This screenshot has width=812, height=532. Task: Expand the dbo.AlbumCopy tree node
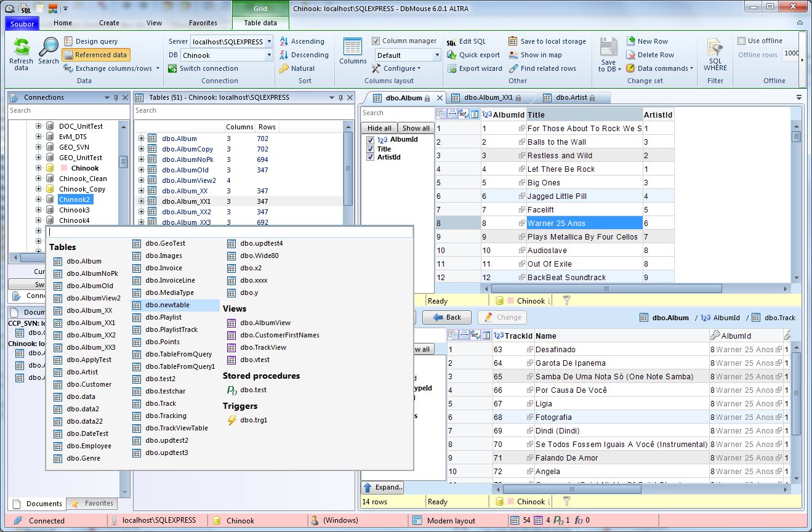tap(141, 149)
